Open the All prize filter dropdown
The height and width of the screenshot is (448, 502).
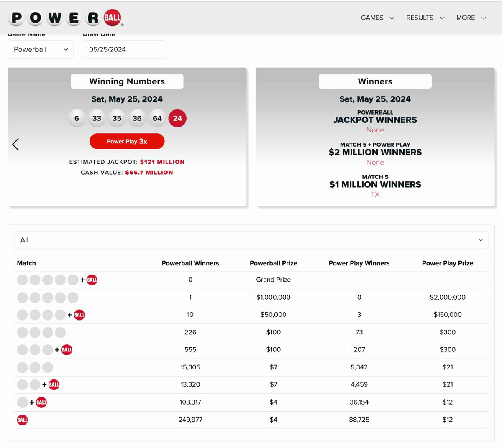tap(251, 240)
